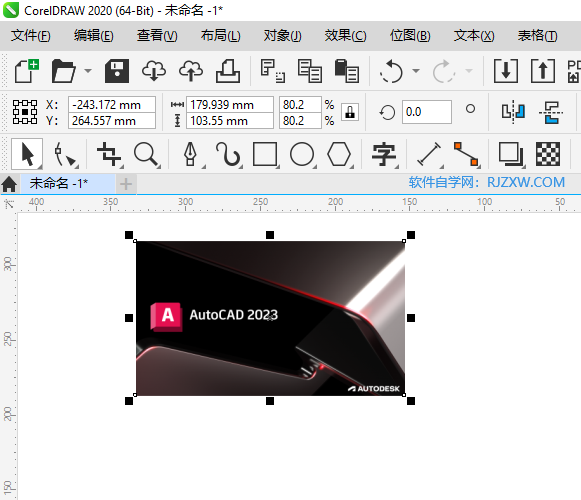This screenshot has width=581, height=500.
Task: Cut the selected object
Action: tap(272, 70)
